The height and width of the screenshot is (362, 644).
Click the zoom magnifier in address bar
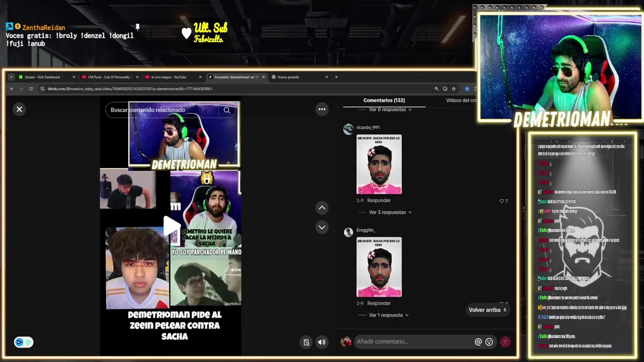coord(436,89)
